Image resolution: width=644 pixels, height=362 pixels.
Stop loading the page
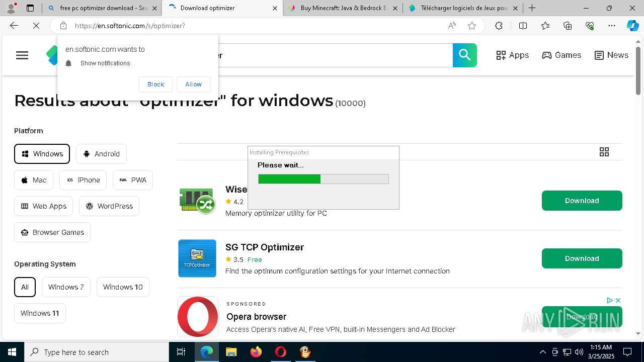click(36, 26)
